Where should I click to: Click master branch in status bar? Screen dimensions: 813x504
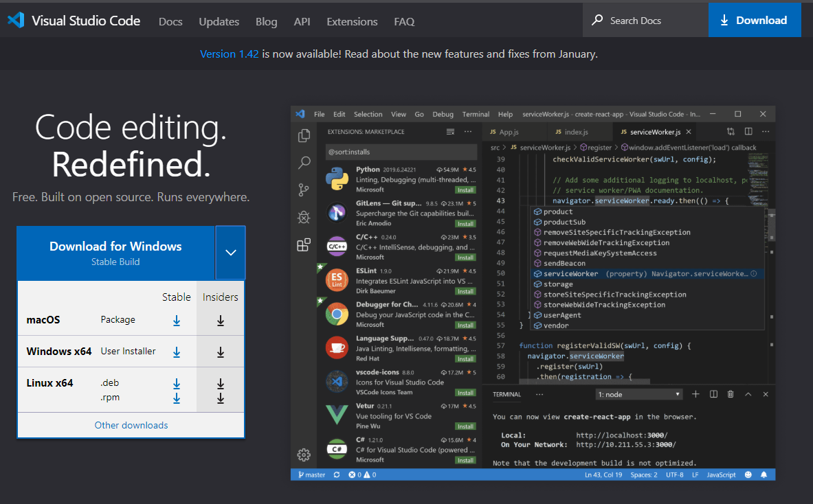(x=311, y=474)
